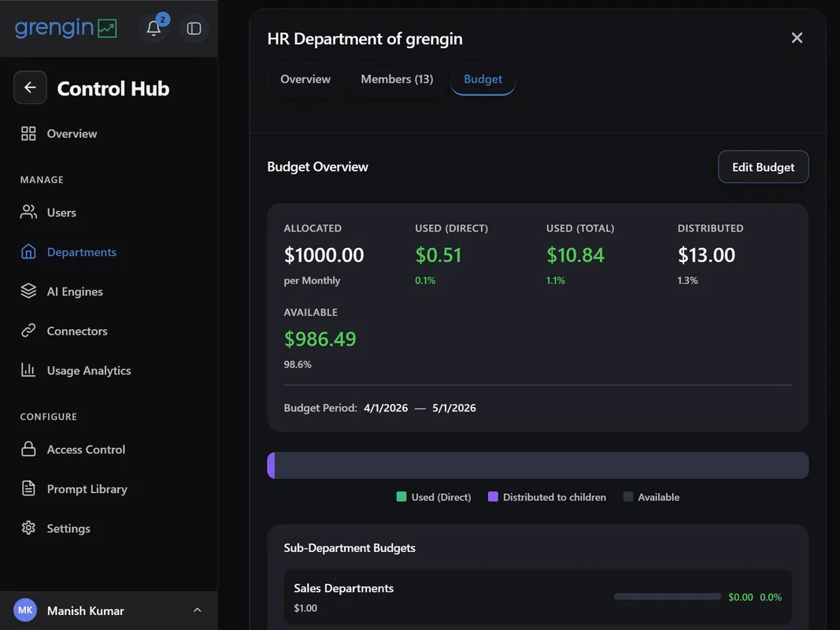Open the notifications bell
Image resolution: width=840 pixels, height=630 pixels.
(154, 28)
